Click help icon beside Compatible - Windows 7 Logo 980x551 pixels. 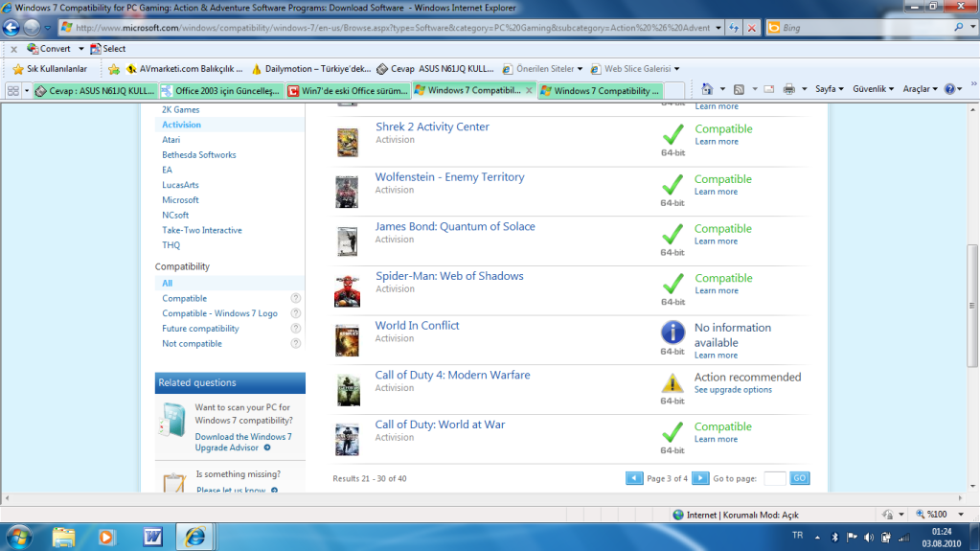click(x=296, y=313)
